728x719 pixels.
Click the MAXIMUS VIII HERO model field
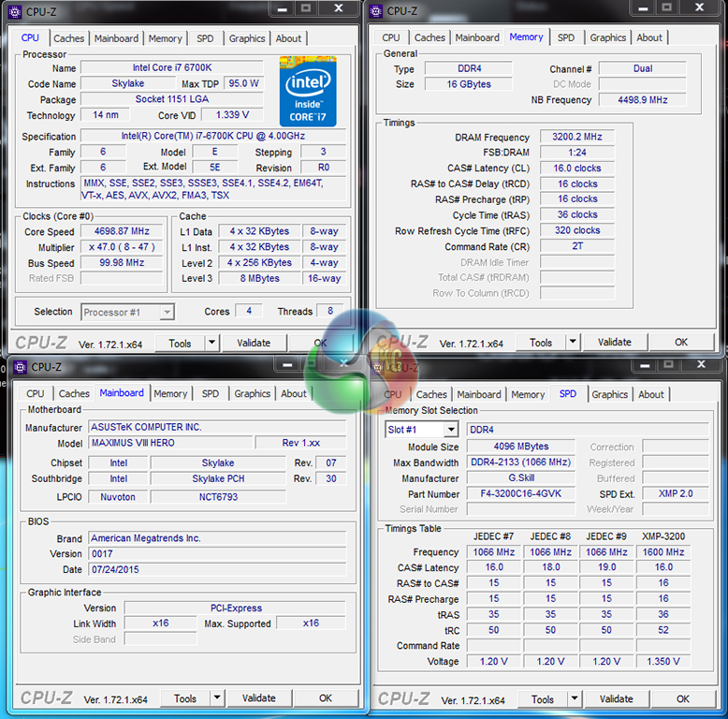(x=171, y=443)
